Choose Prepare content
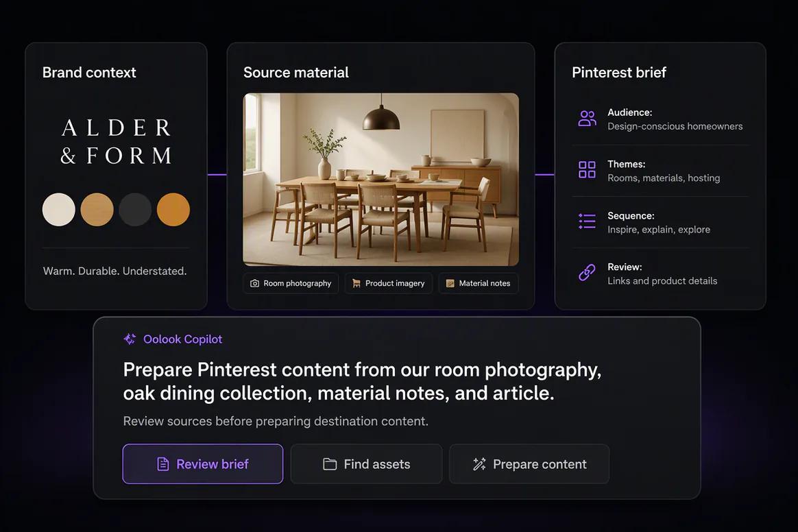 coord(529,463)
